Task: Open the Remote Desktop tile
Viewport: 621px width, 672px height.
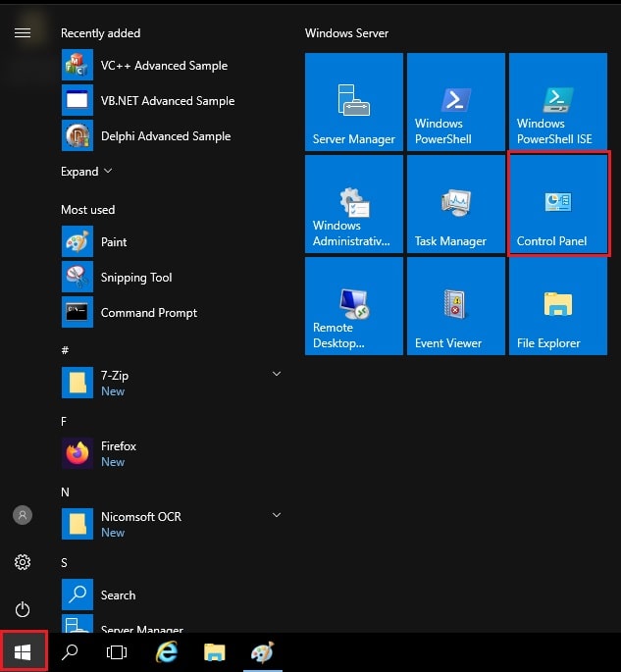Action: coord(353,306)
